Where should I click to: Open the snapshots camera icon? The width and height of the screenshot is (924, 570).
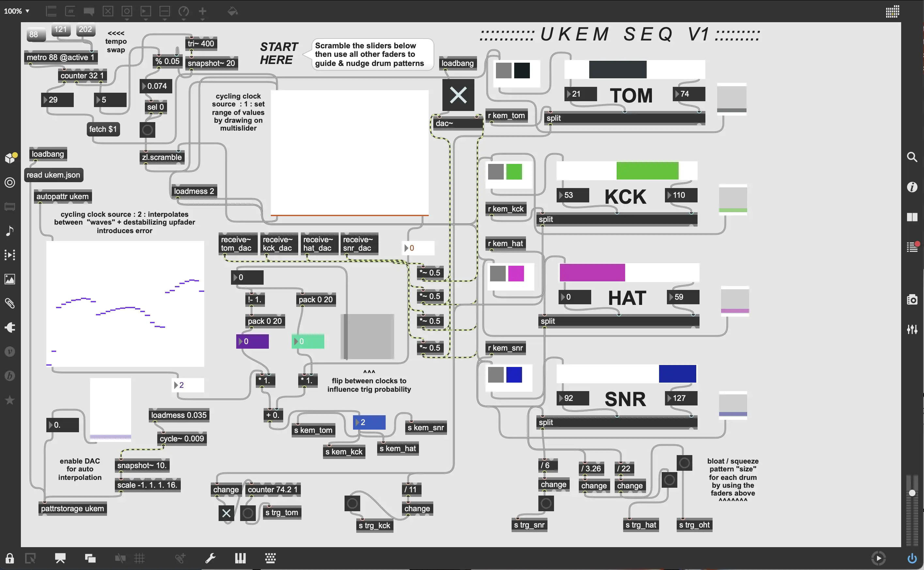(912, 300)
